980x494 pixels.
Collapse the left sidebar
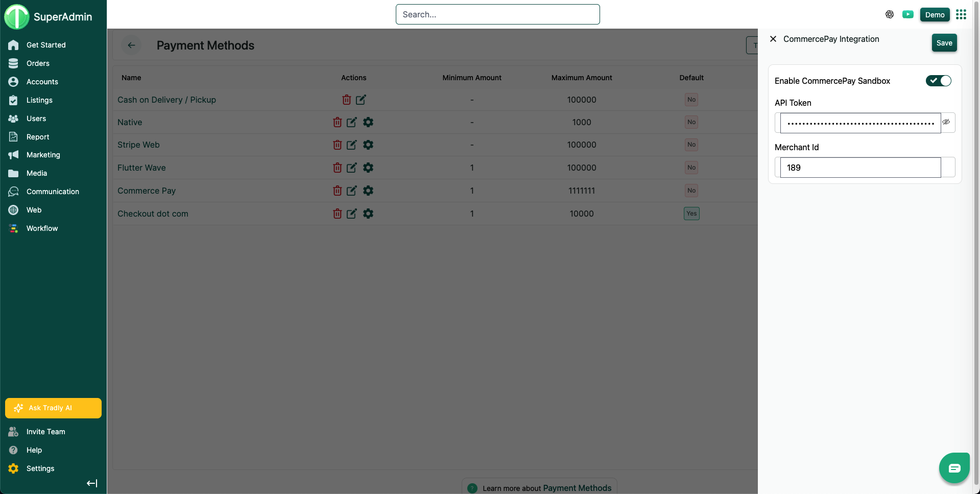click(92, 483)
